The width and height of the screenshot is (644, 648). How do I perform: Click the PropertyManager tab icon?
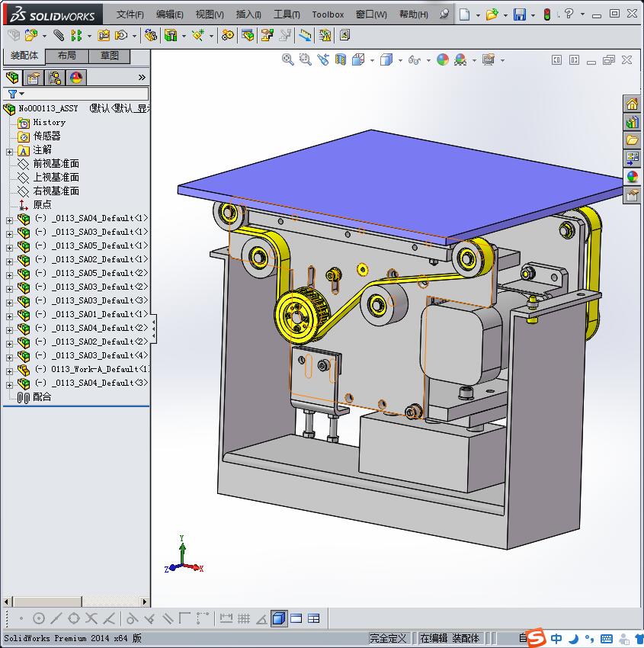pyautogui.click(x=34, y=78)
